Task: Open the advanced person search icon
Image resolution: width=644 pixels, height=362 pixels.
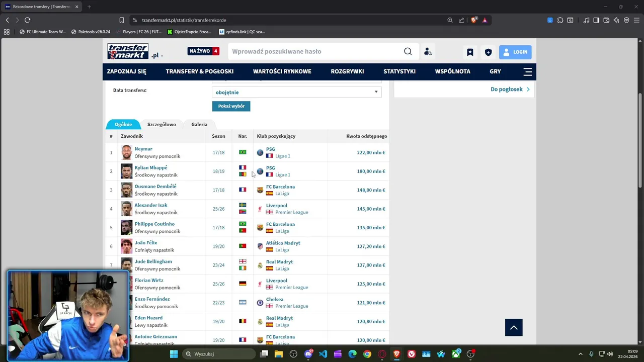Action: [428, 51]
